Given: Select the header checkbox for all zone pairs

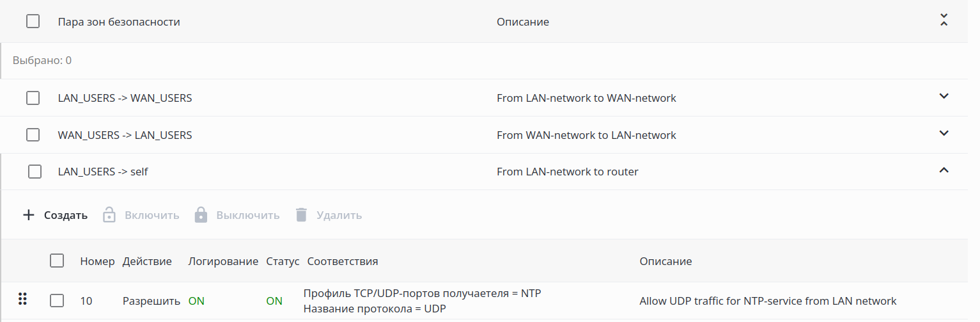Looking at the screenshot, I should click(x=33, y=22).
